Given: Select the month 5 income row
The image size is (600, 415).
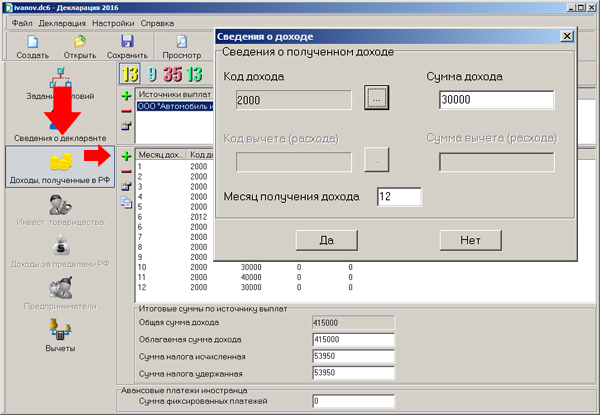Looking at the screenshot, I should (x=174, y=207).
